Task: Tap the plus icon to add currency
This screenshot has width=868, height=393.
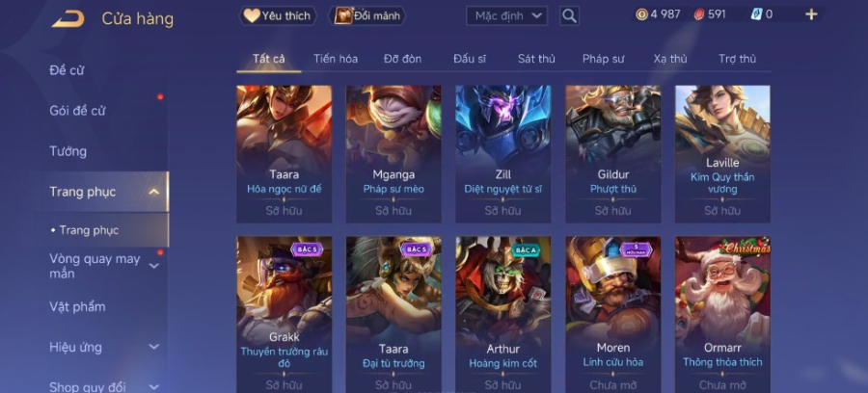Action: click(811, 14)
